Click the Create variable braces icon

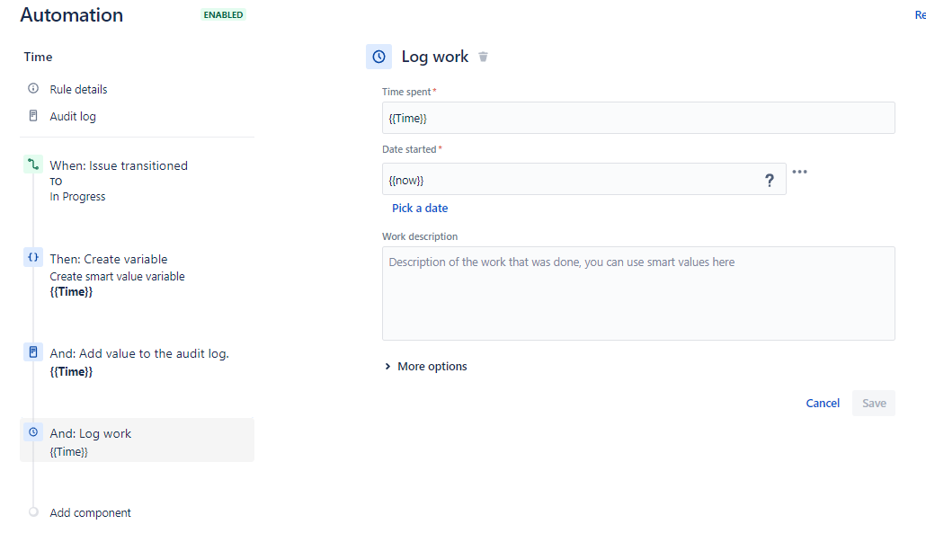[32, 257]
